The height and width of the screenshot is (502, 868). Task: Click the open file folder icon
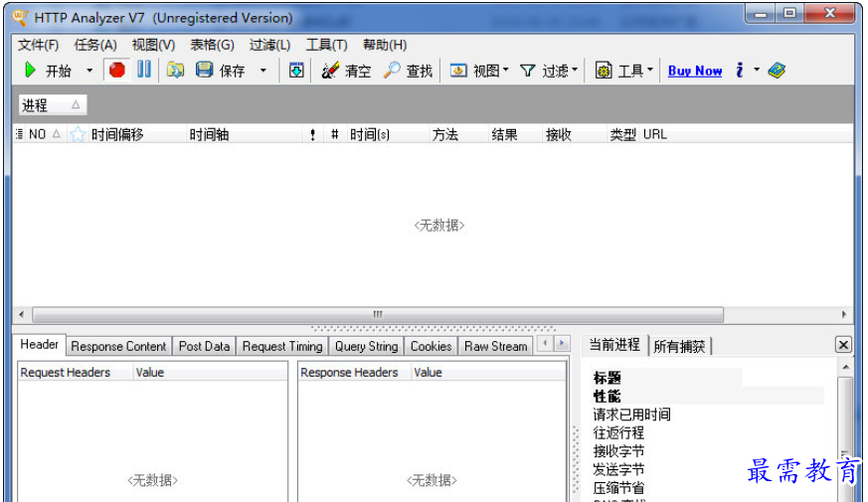pos(175,71)
